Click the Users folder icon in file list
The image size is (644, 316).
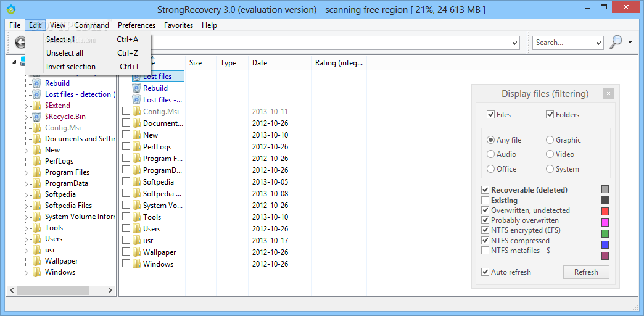point(137,229)
